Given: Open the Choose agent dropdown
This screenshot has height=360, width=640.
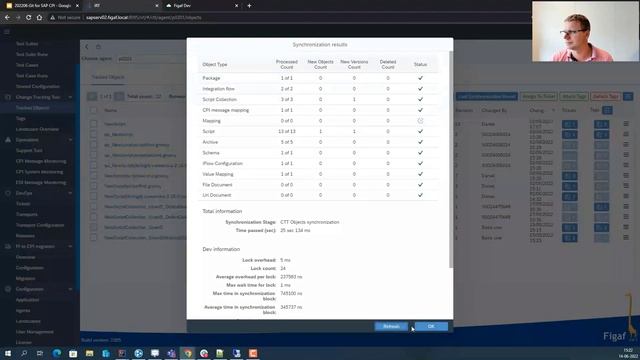Looking at the screenshot, I should coord(151,59).
